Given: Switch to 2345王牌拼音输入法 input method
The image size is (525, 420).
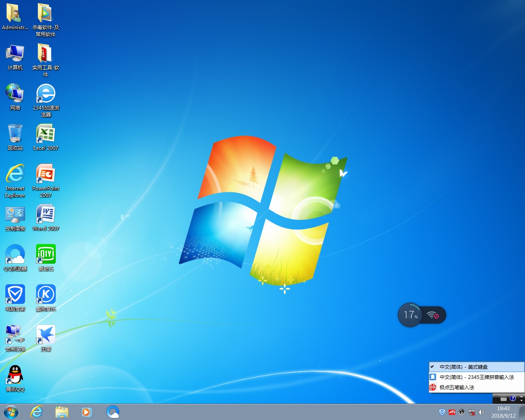Looking at the screenshot, I should pyautogui.click(x=477, y=377).
